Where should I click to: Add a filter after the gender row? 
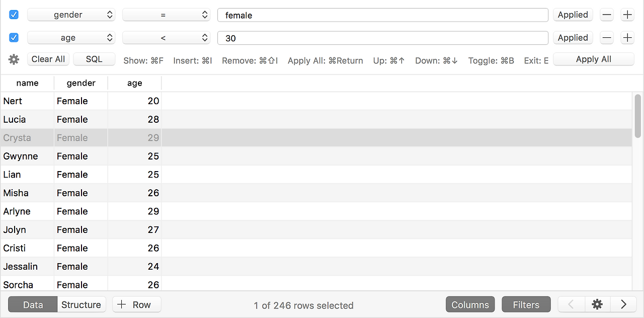click(x=627, y=15)
